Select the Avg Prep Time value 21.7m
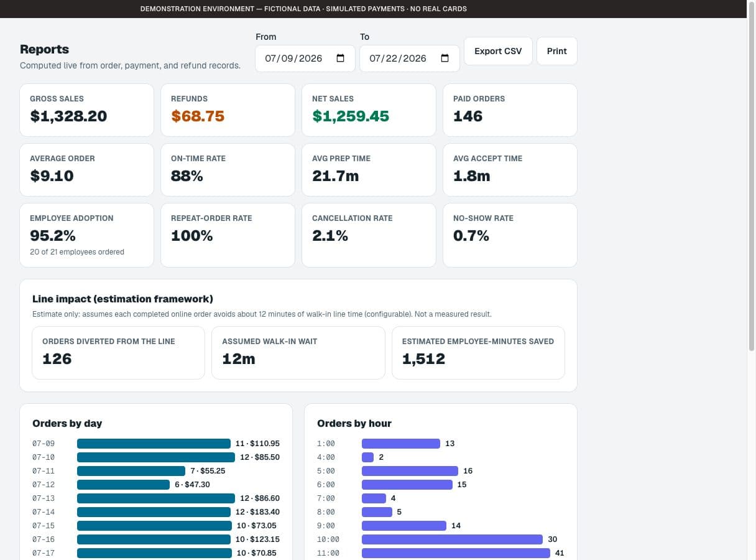 click(x=336, y=176)
